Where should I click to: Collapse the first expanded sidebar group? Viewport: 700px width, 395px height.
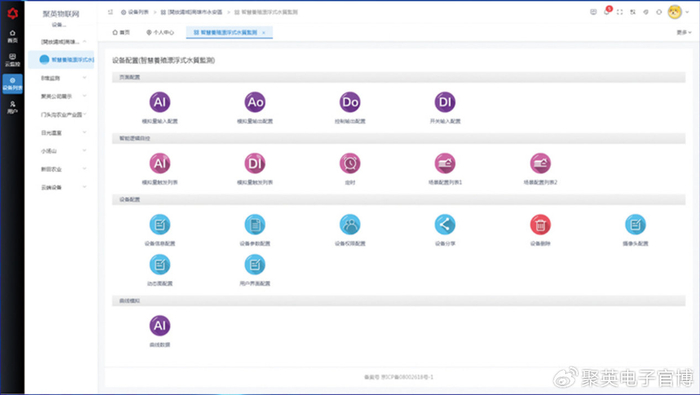click(x=63, y=42)
